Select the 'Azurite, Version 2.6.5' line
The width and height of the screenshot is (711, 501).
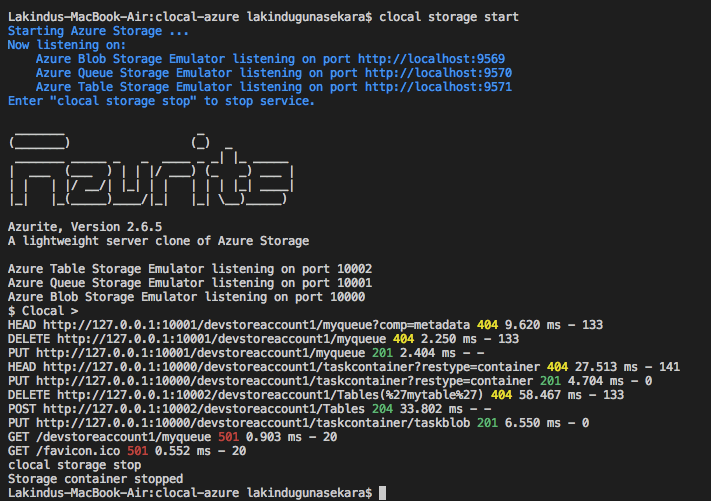tap(85, 227)
